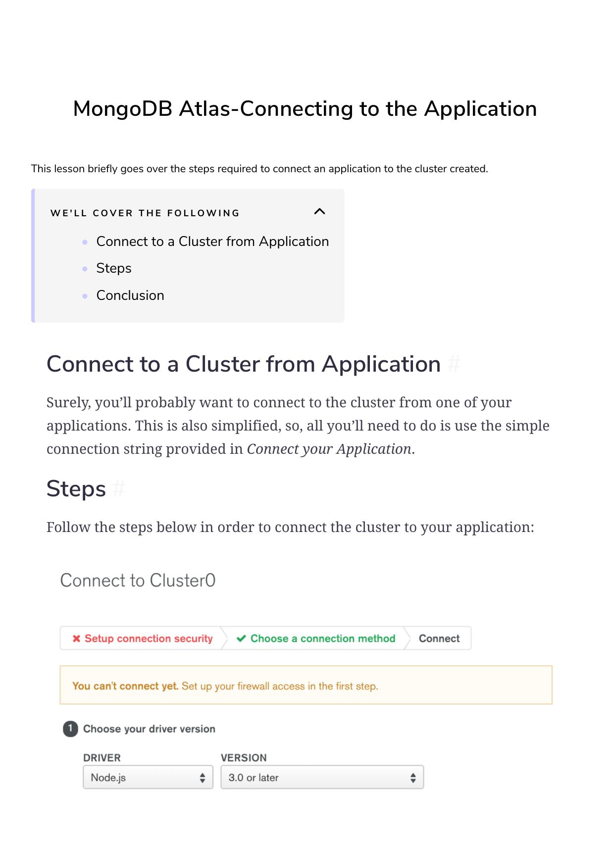Select Setup connection security step
Viewport: 614px width, 868px height.
point(142,638)
